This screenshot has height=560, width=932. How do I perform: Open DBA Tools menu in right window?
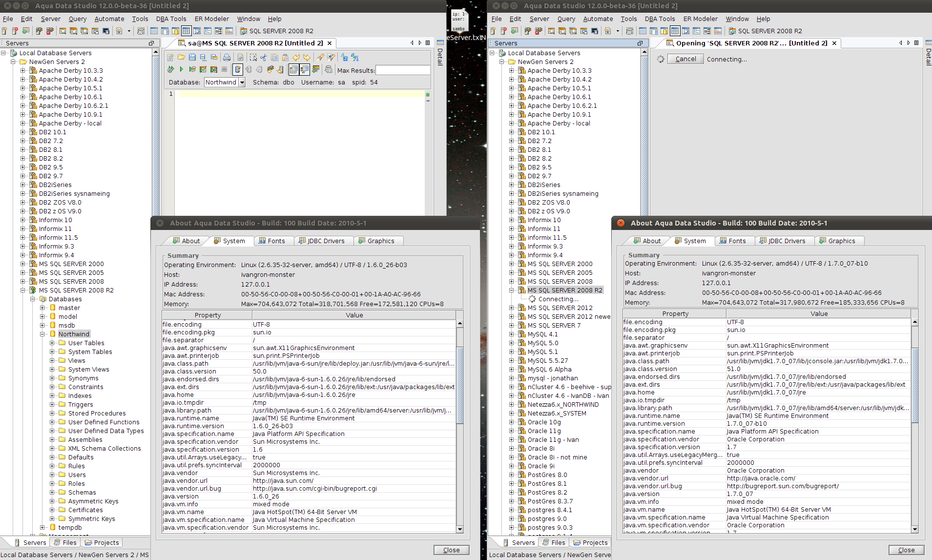pos(660,19)
